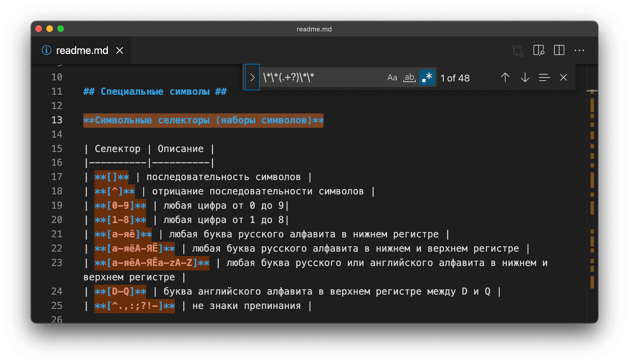The image size is (629, 364).
Task: Click the '**[а-яёА-ЯЁa-zA-Z]**' selector match
Action: [152, 263]
